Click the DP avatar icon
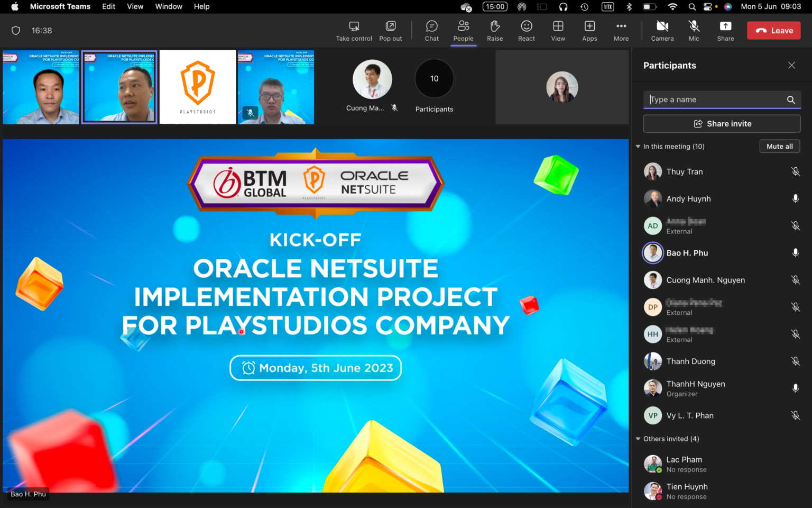Image resolution: width=812 pixels, height=508 pixels. click(653, 307)
